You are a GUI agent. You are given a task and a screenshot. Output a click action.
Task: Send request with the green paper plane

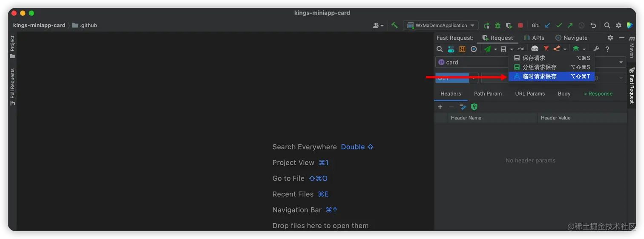(487, 49)
